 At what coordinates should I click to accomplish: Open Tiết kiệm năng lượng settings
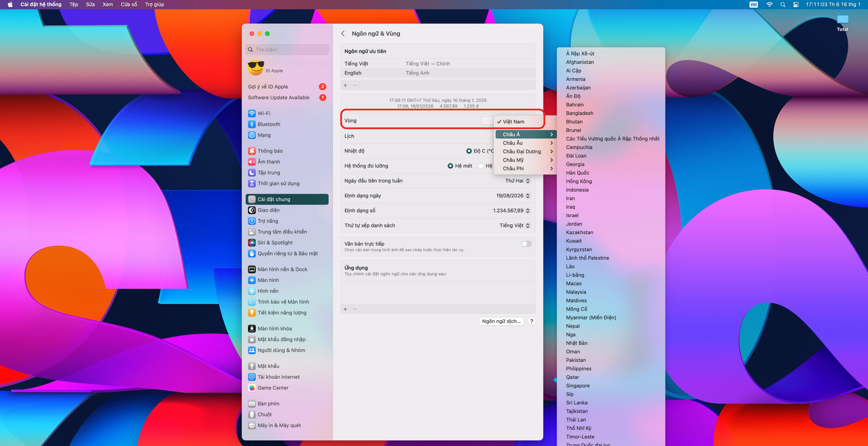(x=281, y=313)
